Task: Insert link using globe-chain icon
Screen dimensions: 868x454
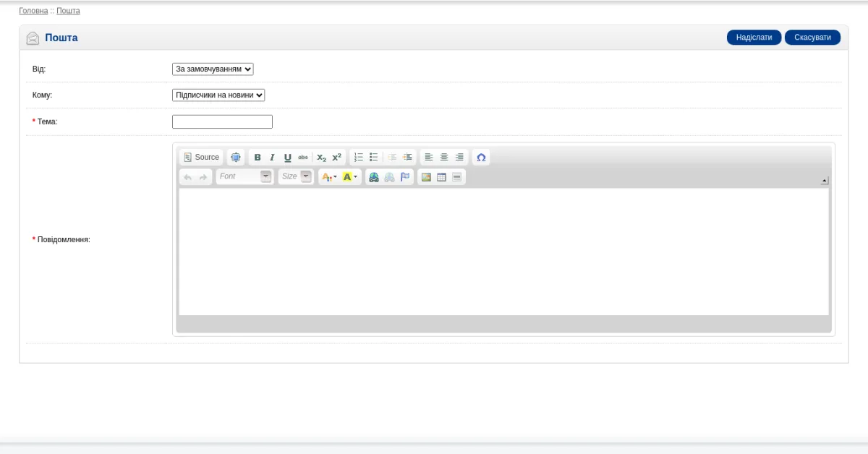Action: pyautogui.click(x=374, y=176)
